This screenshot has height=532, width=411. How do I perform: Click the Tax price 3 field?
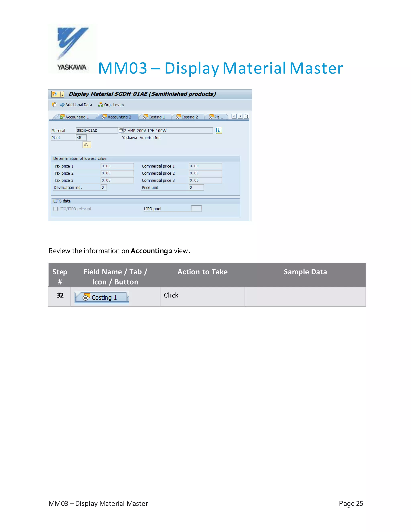(x=117, y=180)
